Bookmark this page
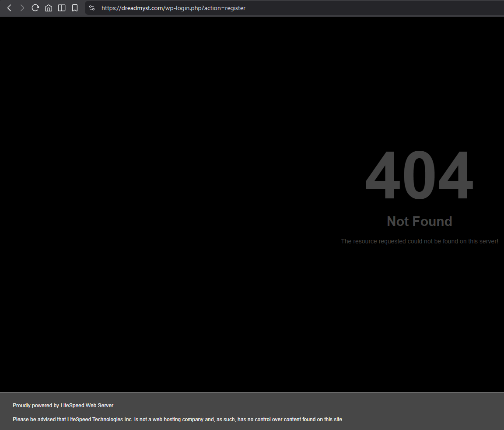This screenshot has width=504, height=430. point(74,8)
